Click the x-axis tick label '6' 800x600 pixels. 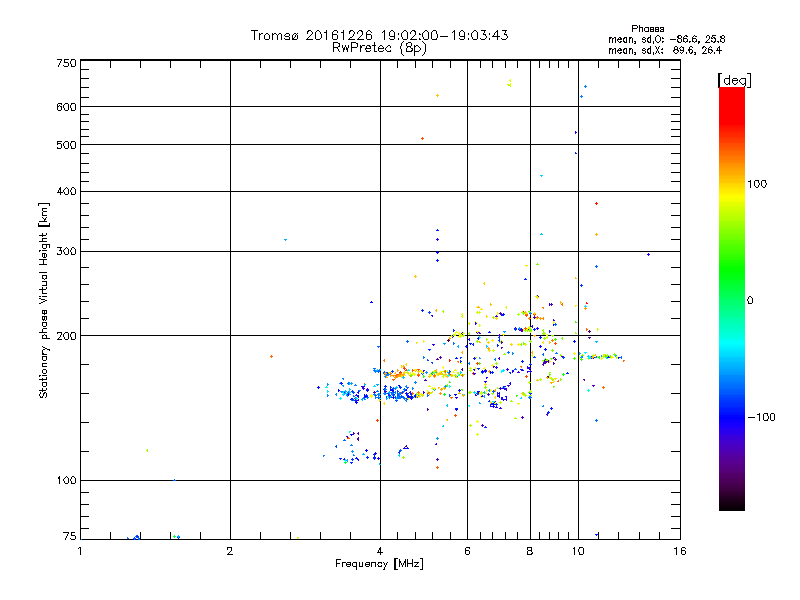(467, 551)
